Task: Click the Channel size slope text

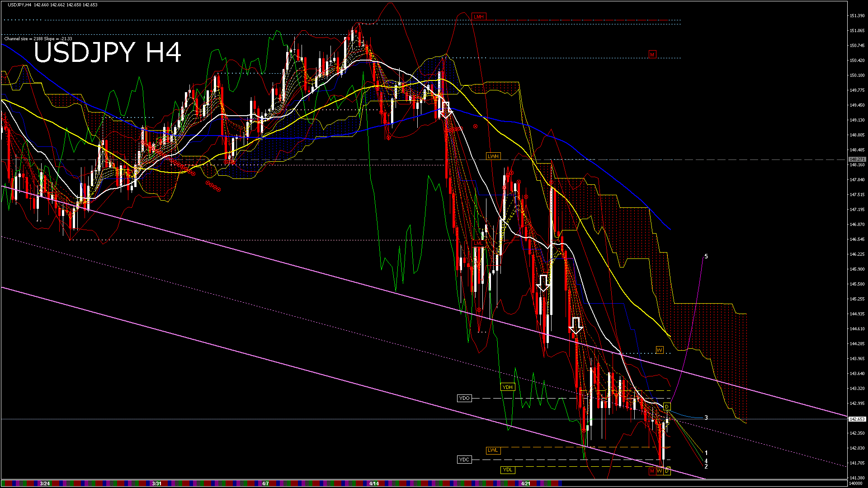Action: (x=38, y=39)
